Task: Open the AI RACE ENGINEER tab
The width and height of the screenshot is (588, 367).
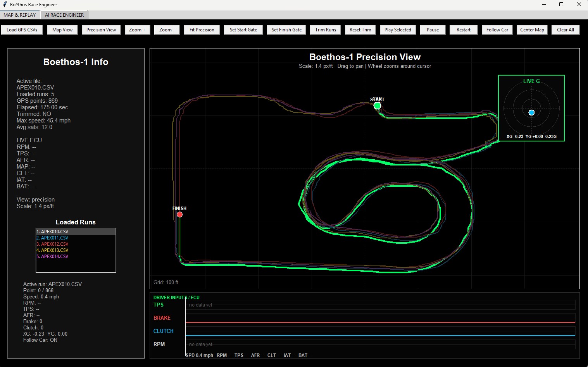Action: click(64, 15)
